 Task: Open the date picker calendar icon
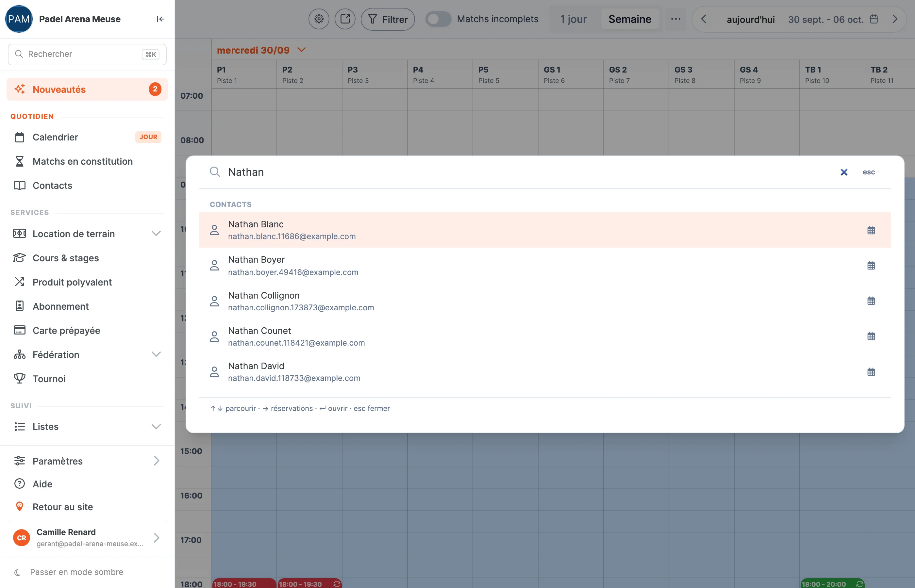(874, 19)
